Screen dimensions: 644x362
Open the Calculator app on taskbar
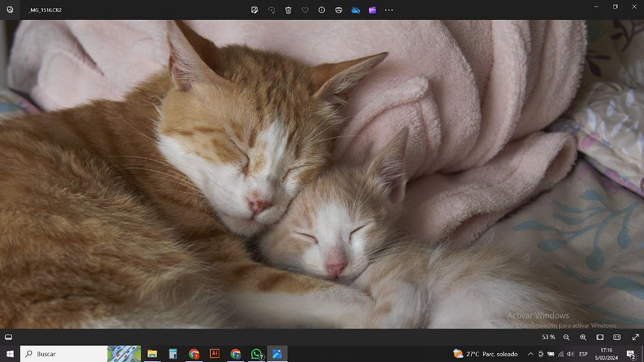[x=173, y=354]
